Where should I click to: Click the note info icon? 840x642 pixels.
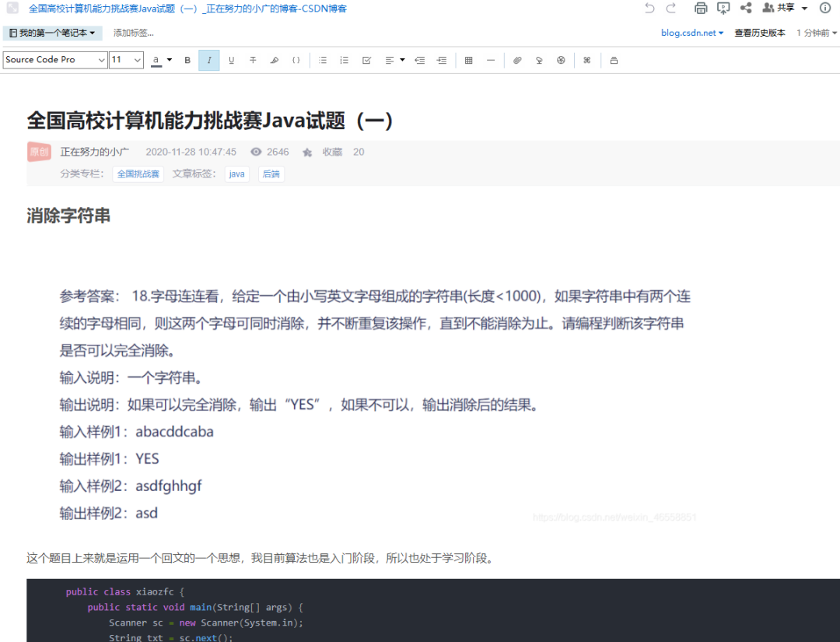[825, 9]
